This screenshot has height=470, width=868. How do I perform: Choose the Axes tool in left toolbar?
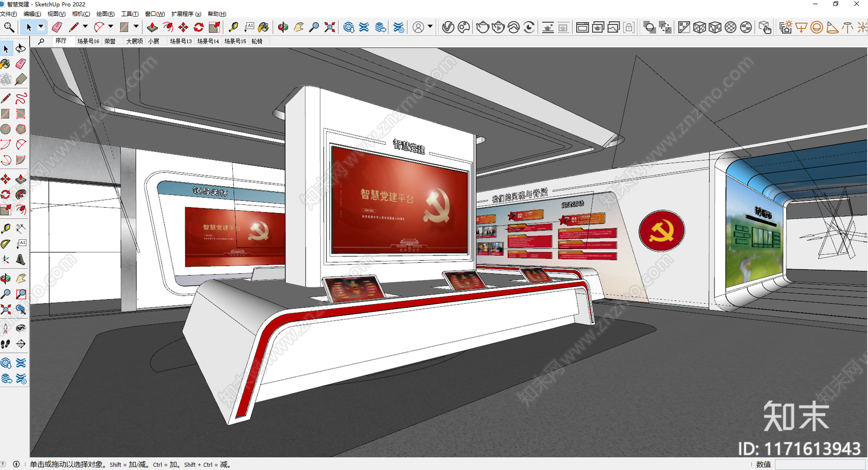[5, 260]
